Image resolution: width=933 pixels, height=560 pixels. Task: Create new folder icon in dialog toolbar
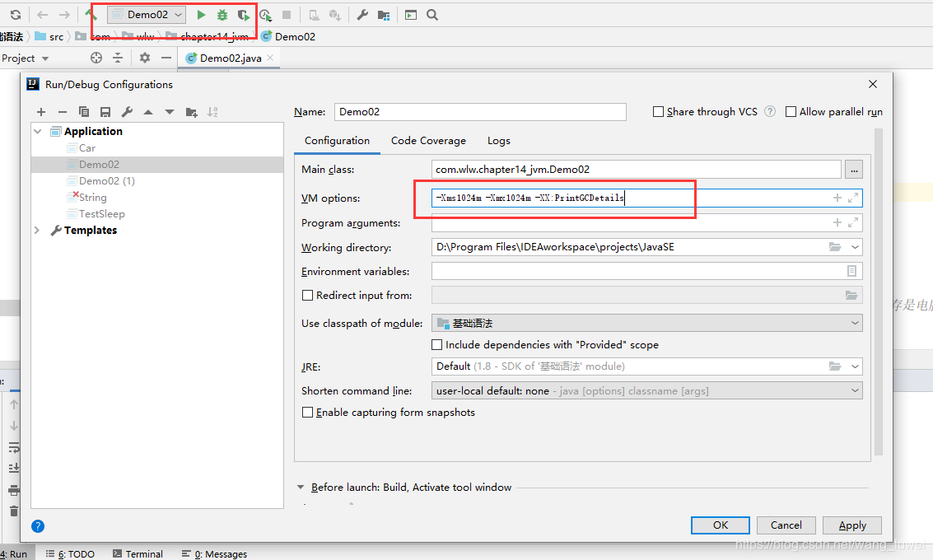191,112
